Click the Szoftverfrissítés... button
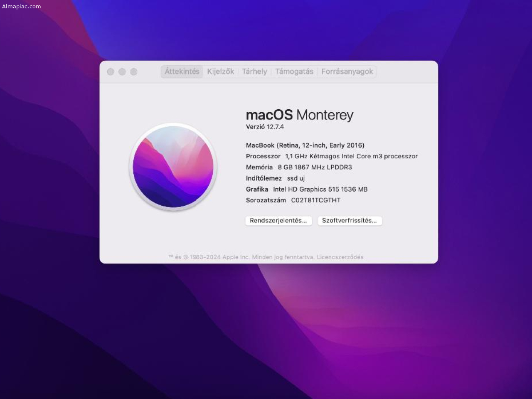This screenshot has width=532, height=399. (x=350, y=221)
